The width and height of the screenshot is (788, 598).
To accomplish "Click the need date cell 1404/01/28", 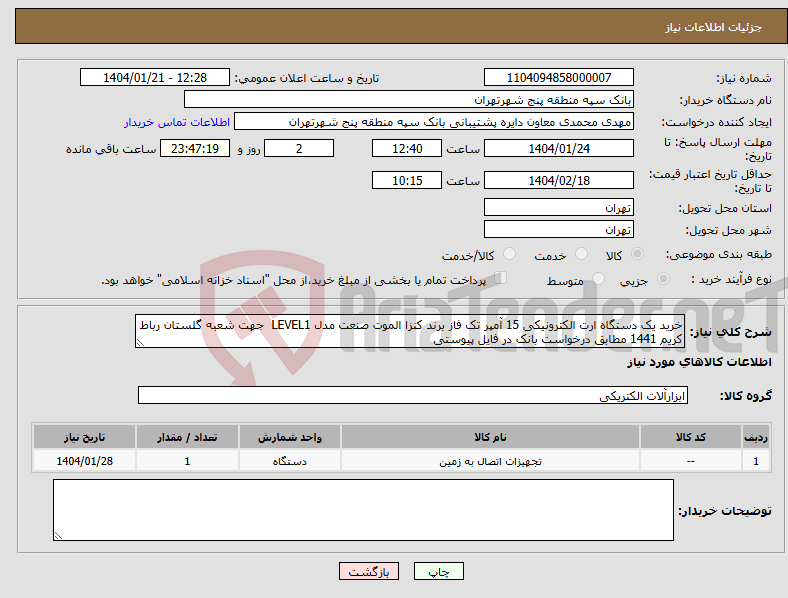I will point(84,461).
